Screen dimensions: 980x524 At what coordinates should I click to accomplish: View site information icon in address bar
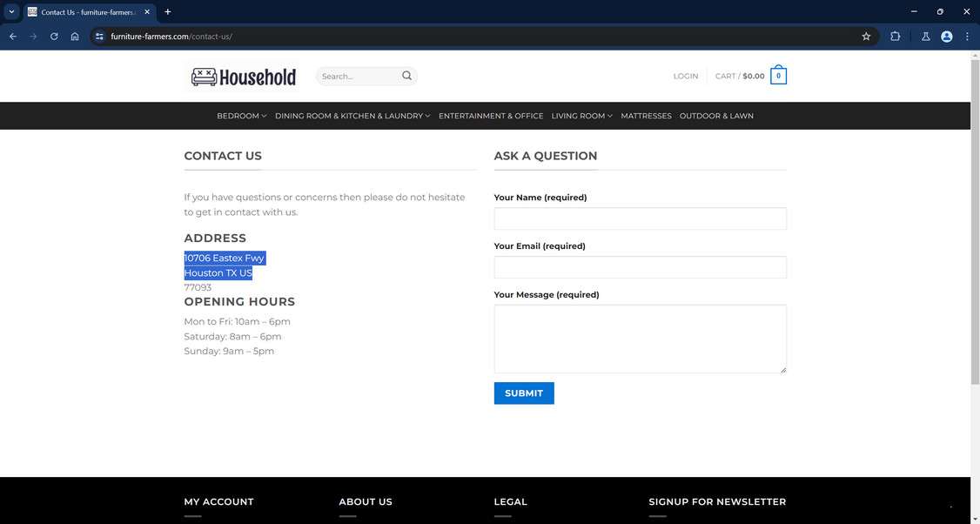click(x=99, y=37)
